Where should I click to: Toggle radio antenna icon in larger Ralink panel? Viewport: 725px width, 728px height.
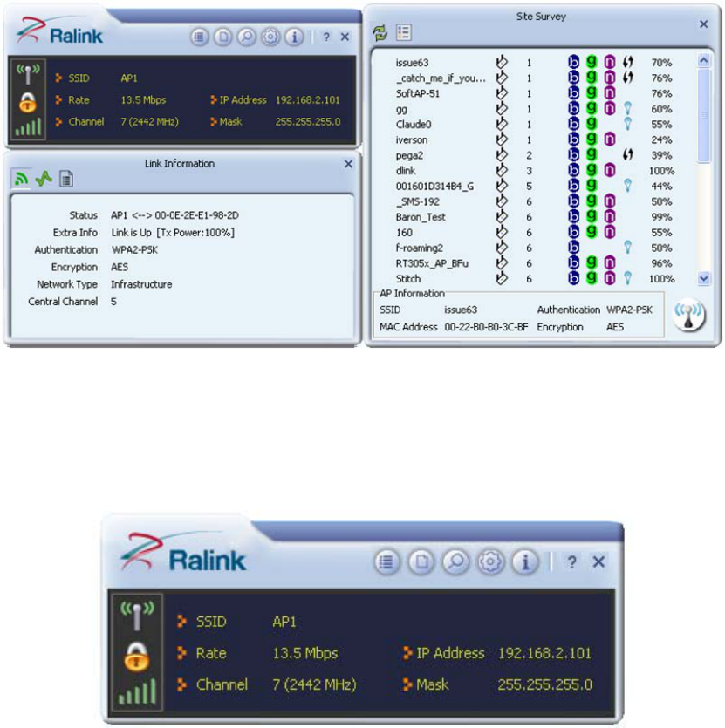137,616
